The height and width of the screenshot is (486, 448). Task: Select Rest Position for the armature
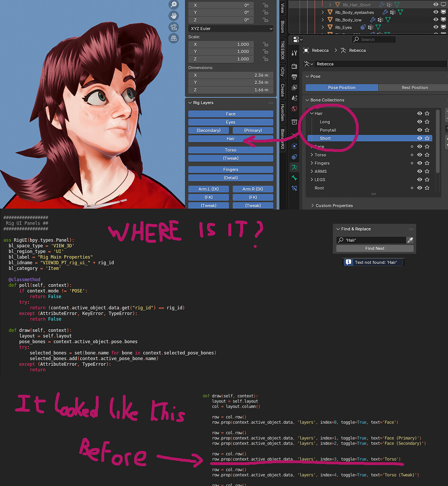click(x=414, y=87)
